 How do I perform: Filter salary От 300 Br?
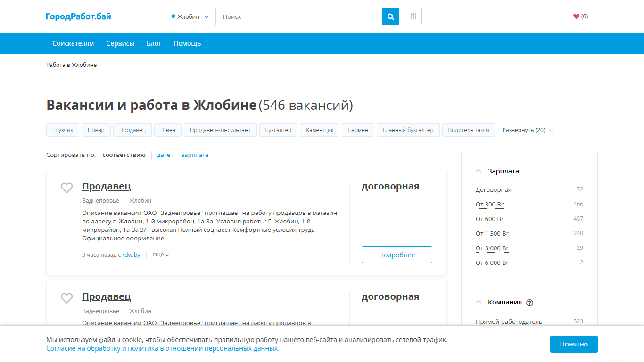490,205
